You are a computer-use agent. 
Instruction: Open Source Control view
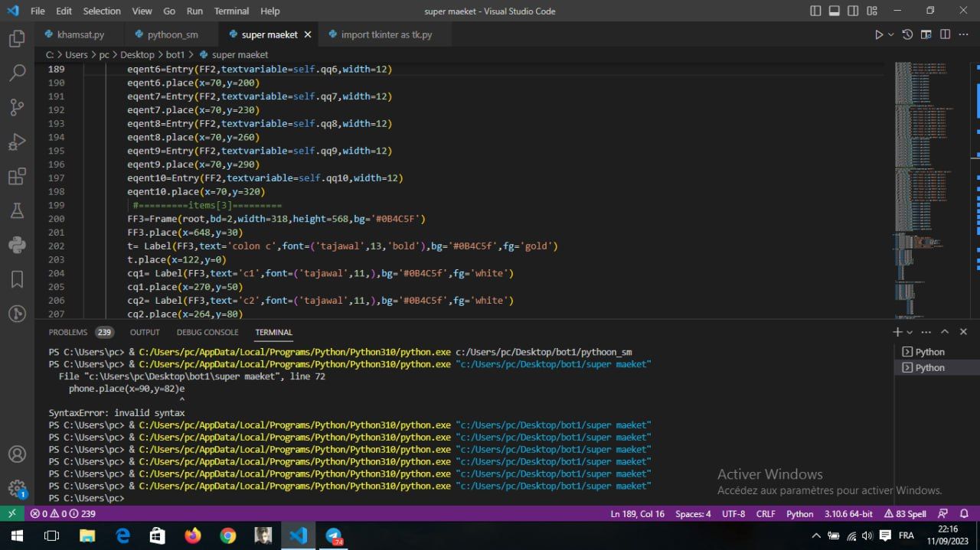(x=17, y=107)
